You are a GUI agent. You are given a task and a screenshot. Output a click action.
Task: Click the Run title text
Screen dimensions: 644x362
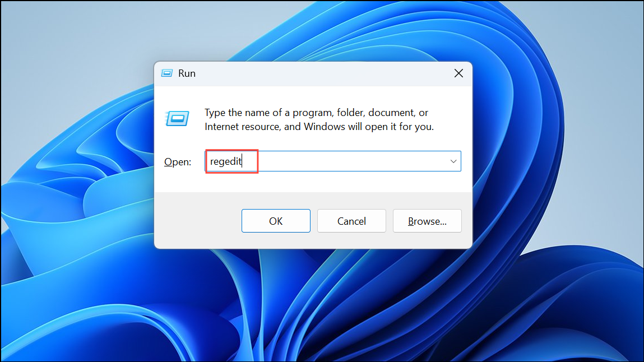pos(187,73)
